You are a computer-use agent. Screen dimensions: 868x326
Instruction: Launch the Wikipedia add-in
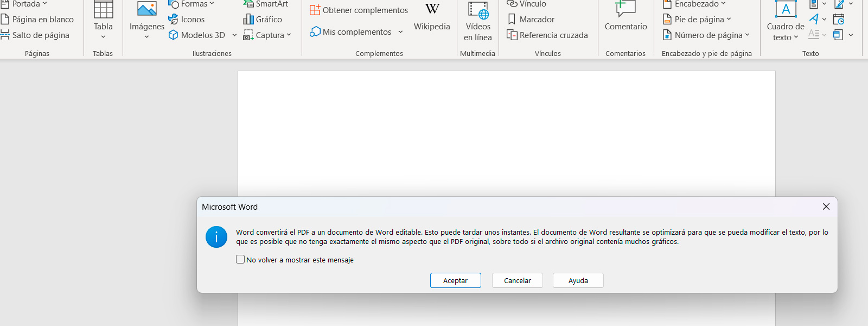(432, 16)
